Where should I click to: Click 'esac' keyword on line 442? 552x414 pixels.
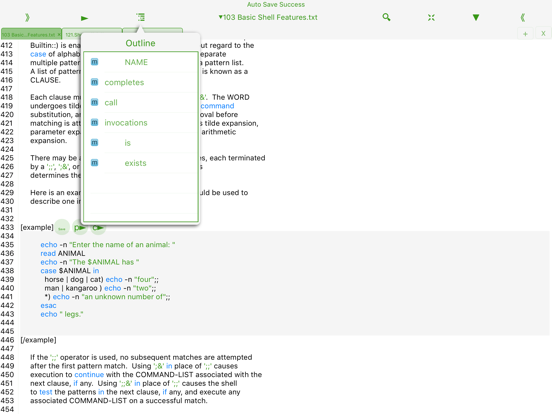click(48, 306)
